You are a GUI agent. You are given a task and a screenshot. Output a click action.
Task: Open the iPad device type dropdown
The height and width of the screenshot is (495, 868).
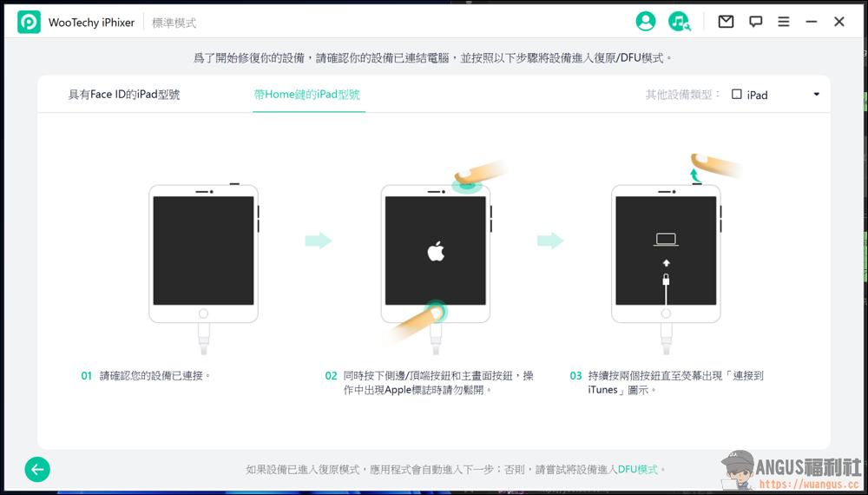tap(775, 95)
